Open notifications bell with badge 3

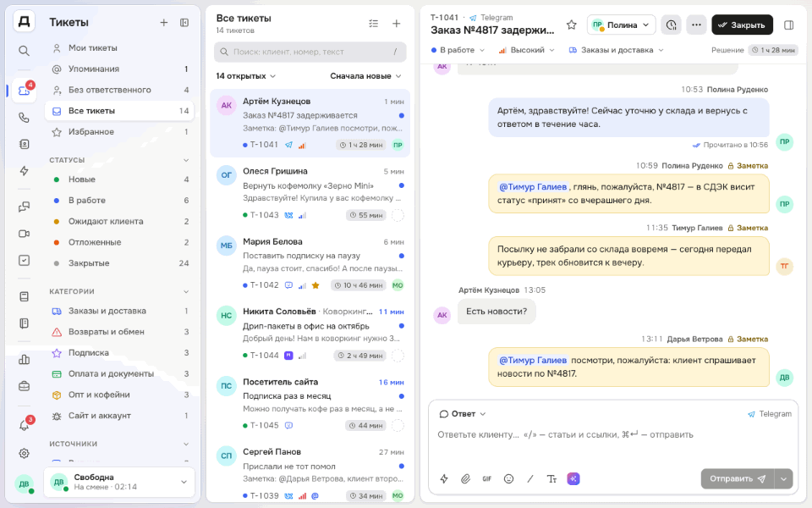point(24,426)
